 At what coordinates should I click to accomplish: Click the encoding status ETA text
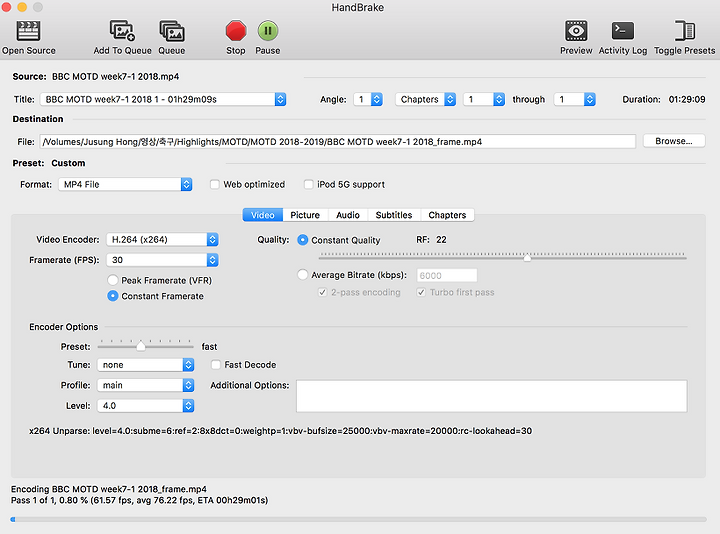pyautogui.click(x=139, y=500)
